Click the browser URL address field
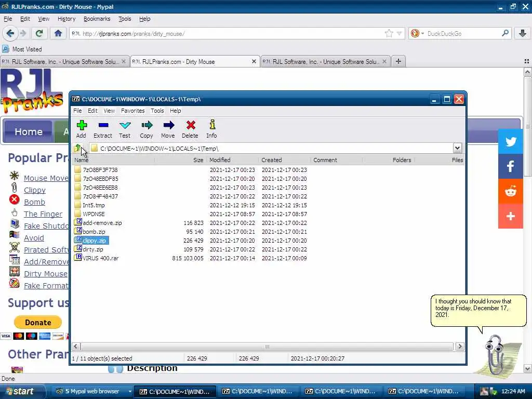Viewport: 532px width, 399px height. pos(228,33)
